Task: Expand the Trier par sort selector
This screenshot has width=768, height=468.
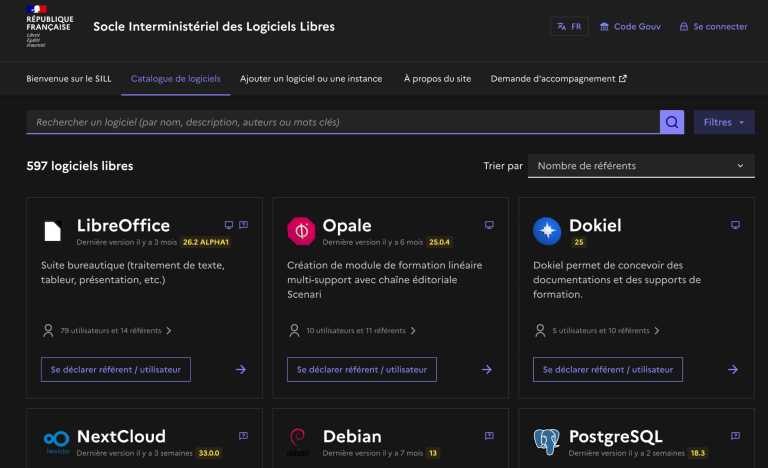Action: (x=641, y=166)
